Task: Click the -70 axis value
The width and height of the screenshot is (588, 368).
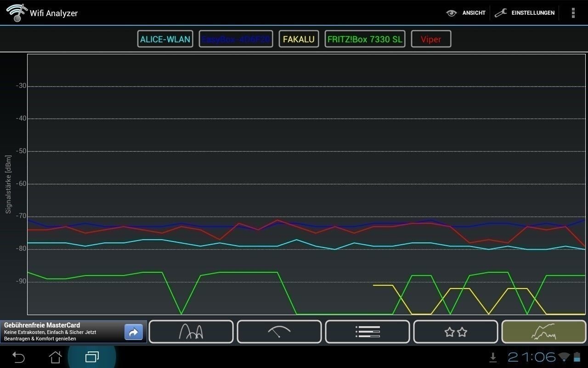Action: 21,216
